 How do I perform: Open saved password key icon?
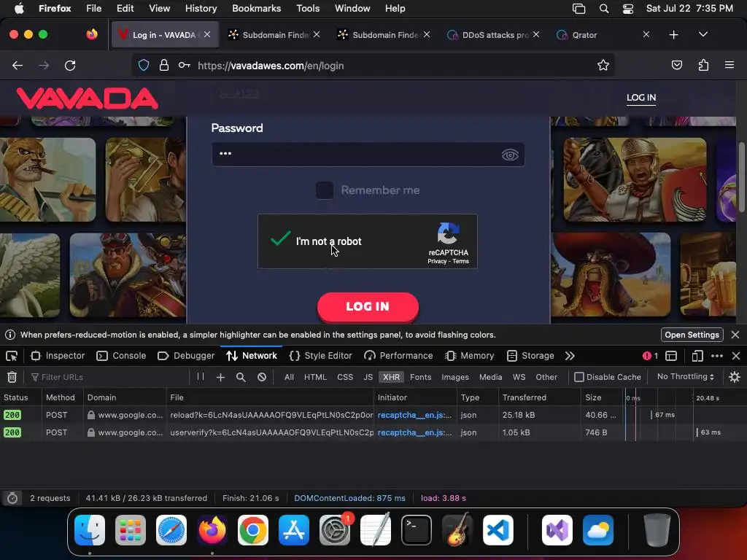click(x=185, y=65)
